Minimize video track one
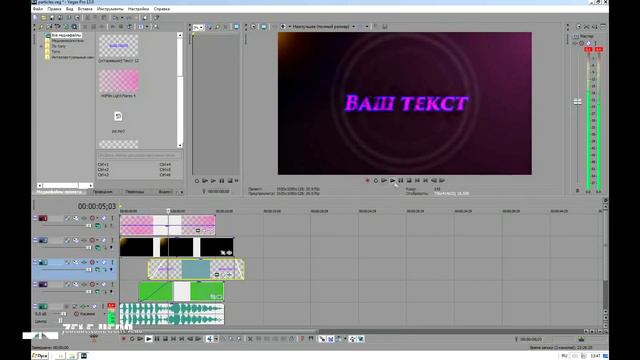Screen dimensions: 640x360 35,218
